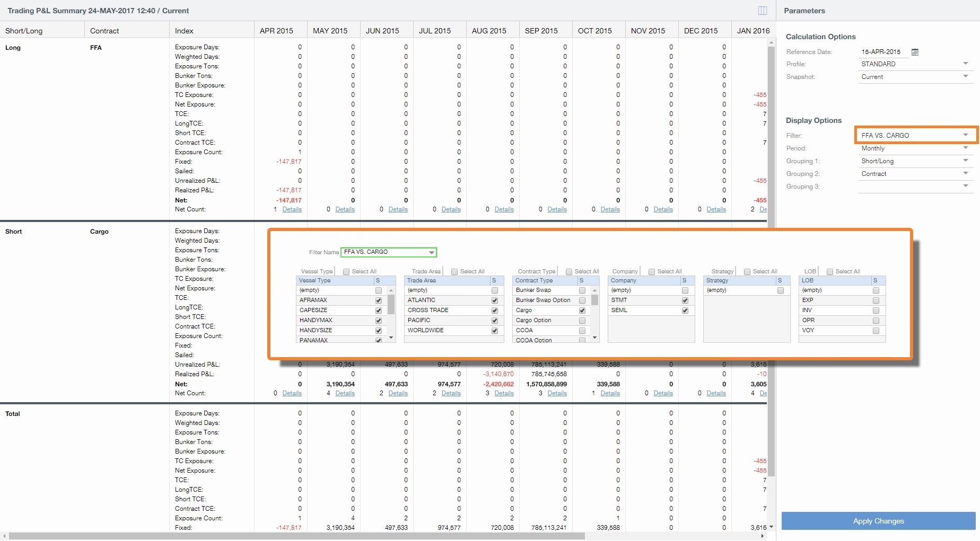Click the column layout icon next to Parameters
This screenshot has height=541, width=980.
pyautogui.click(x=763, y=10)
